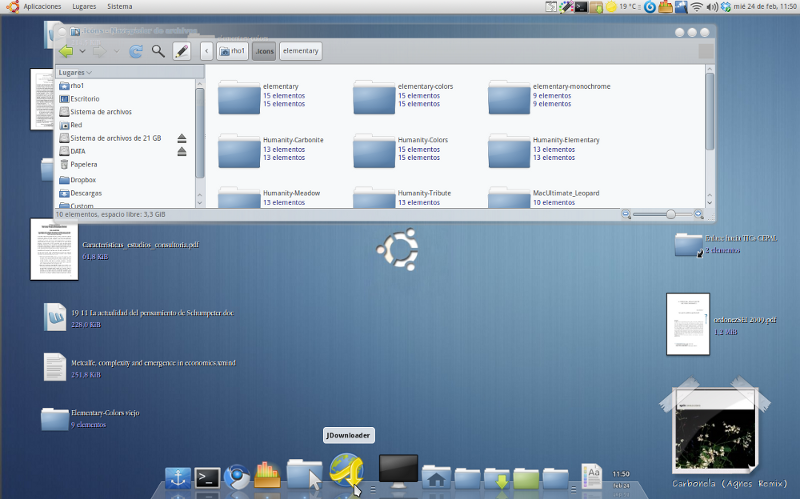
Task: Open the back history dropdown arrow
Action: [82, 51]
